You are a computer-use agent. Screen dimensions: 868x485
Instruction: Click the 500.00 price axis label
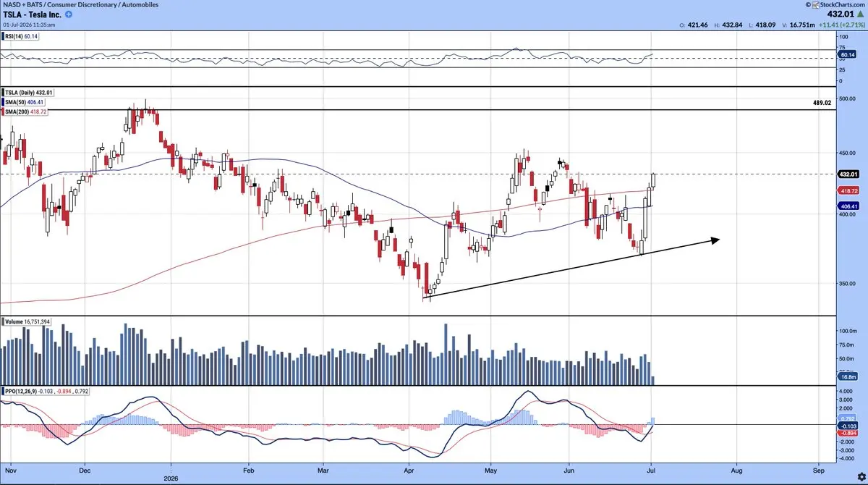pos(847,98)
